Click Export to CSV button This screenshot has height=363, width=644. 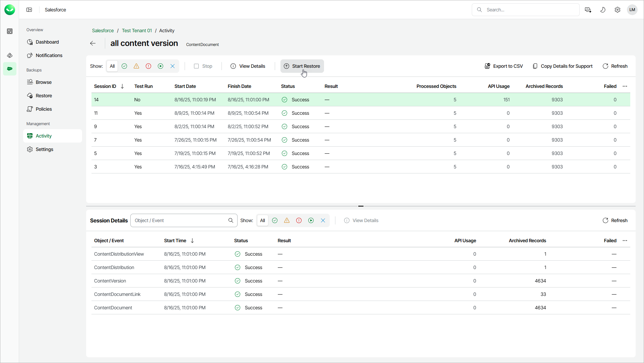point(504,66)
